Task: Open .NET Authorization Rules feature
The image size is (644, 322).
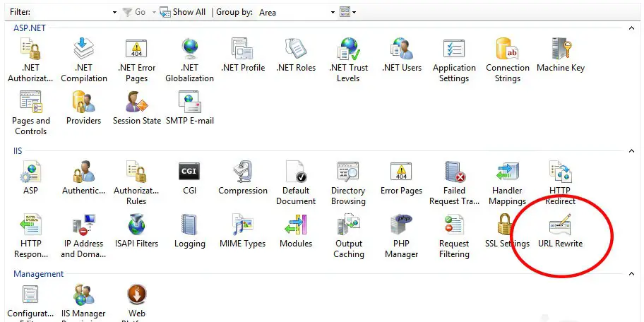Action: pyautogui.click(x=30, y=60)
